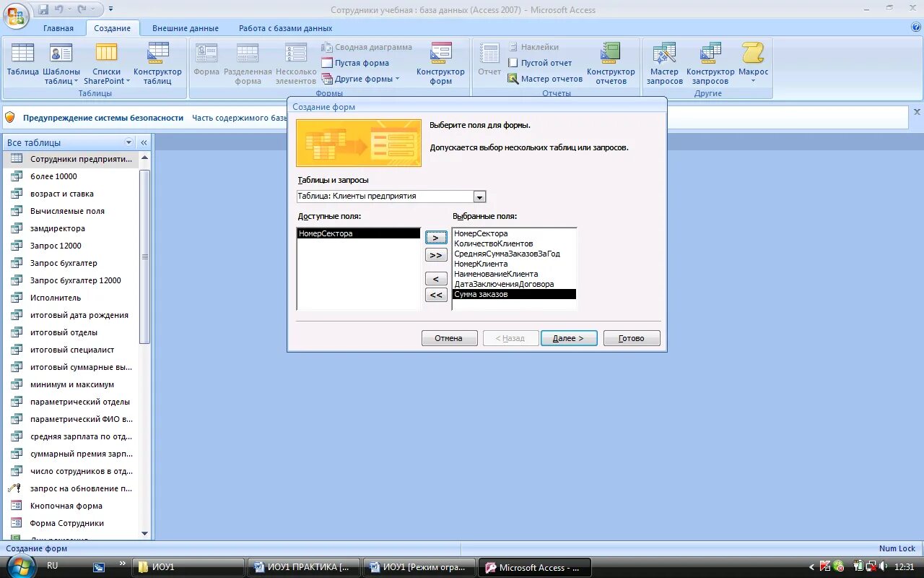
Task: Select ДатаЗаключенияДоговора field
Action: pyautogui.click(x=514, y=284)
